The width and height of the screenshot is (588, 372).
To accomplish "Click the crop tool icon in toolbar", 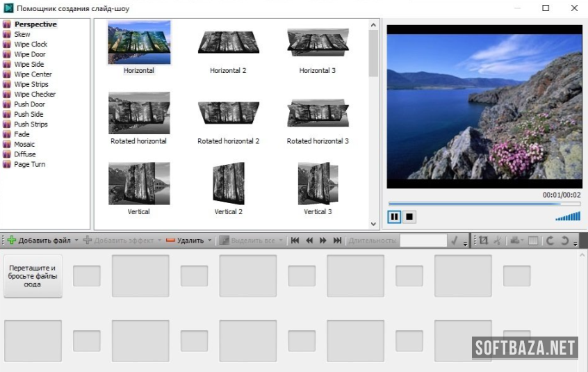I will [x=483, y=241].
